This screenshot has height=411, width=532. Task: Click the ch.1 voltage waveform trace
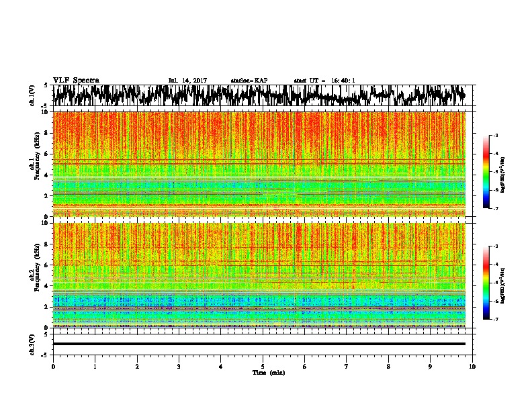259,95
